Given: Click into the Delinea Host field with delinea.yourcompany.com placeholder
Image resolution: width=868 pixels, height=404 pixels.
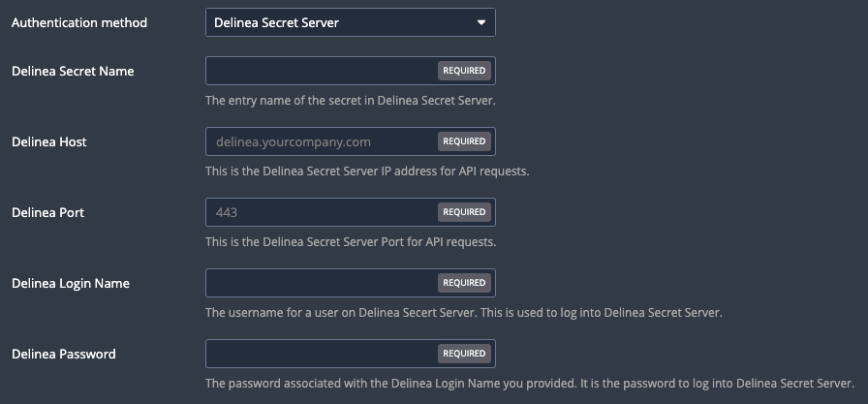Looking at the screenshot, I should 351,141.
